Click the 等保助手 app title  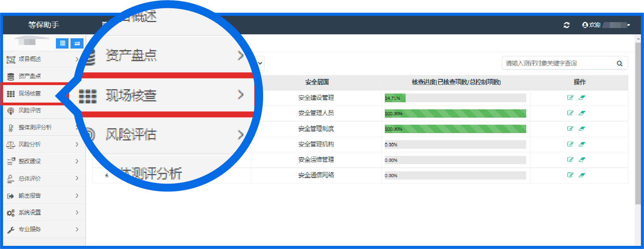(x=43, y=25)
